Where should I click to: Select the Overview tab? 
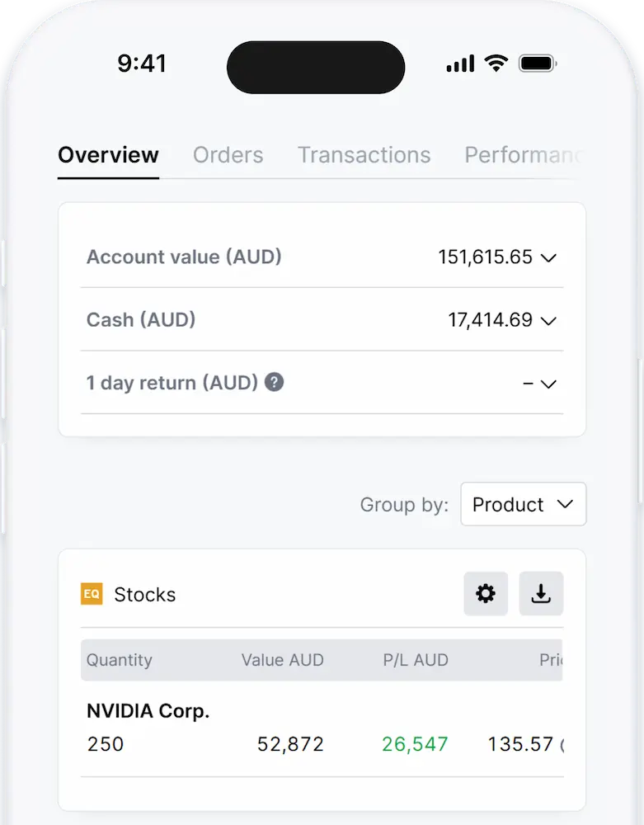pos(107,155)
